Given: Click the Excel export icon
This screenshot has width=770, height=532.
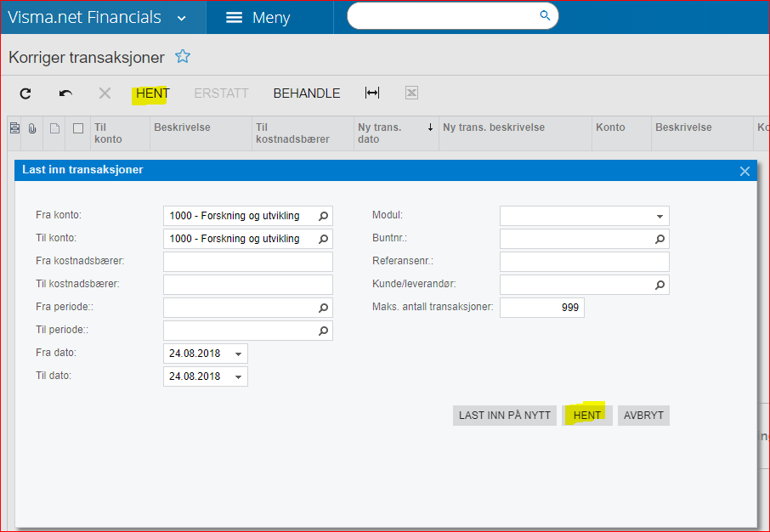Looking at the screenshot, I should [x=411, y=93].
